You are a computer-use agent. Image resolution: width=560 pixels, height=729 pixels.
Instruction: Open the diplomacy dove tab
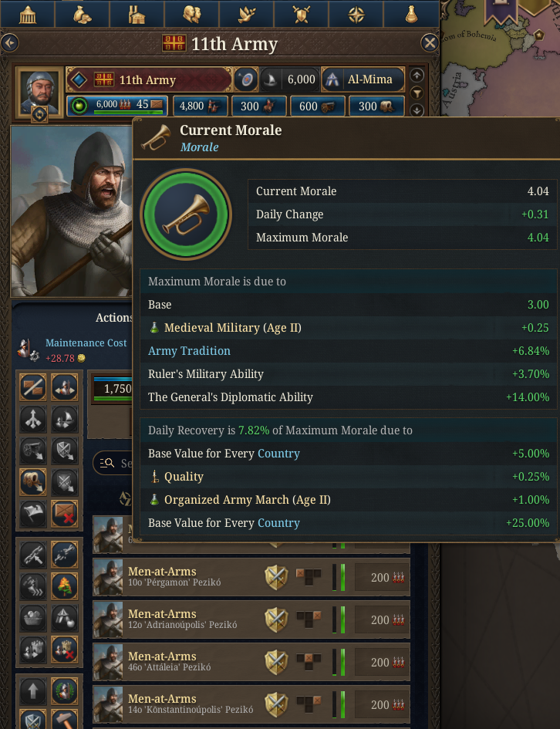(x=246, y=15)
